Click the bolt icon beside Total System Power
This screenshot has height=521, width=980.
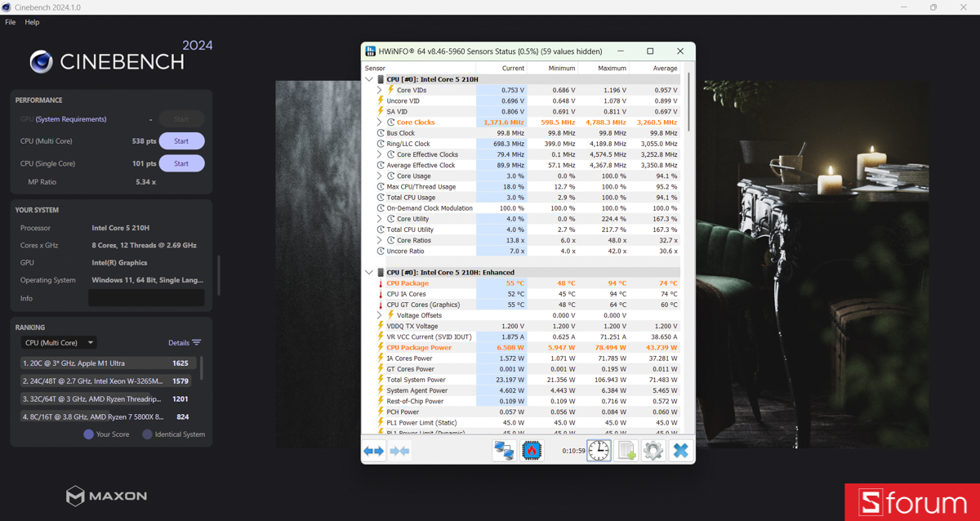381,380
